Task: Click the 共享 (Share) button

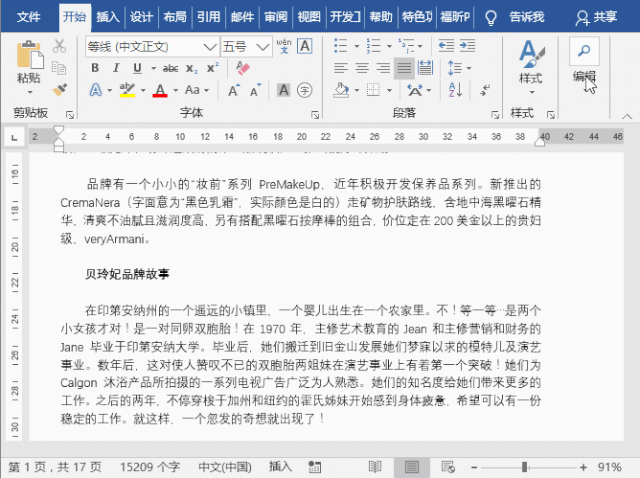Action: pyautogui.click(x=597, y=17)
